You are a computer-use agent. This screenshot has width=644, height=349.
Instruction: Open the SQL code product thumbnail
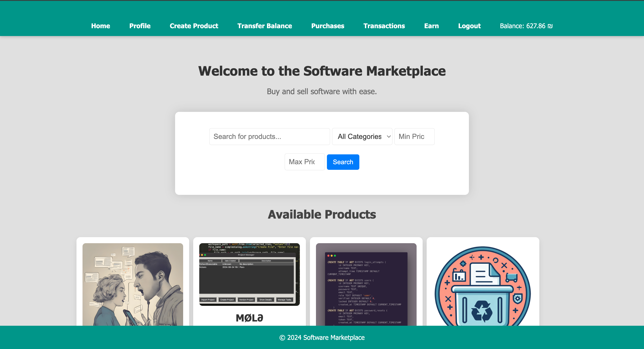(366, 284)
